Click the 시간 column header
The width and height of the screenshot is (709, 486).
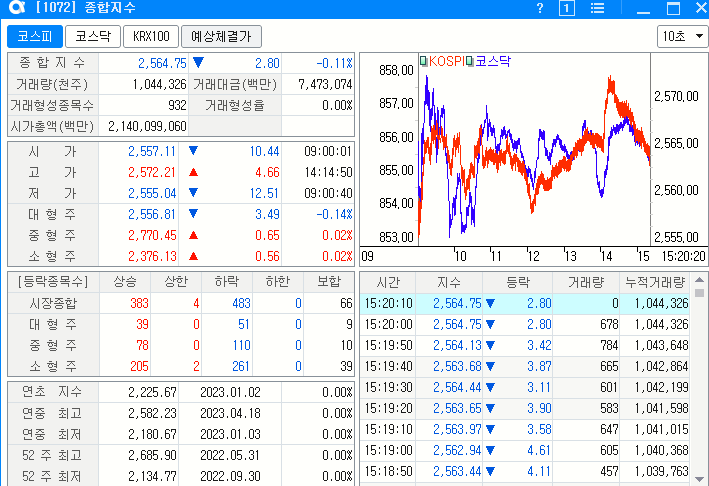(388, 283)
